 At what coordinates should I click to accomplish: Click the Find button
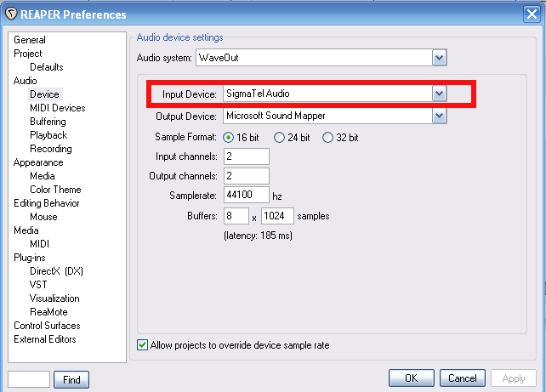click(71, 380)
